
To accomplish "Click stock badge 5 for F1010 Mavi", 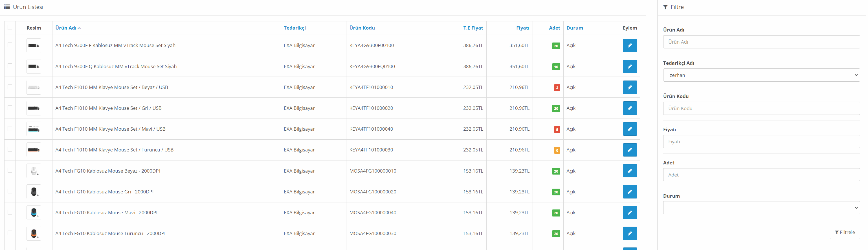I will click(557, 129).
